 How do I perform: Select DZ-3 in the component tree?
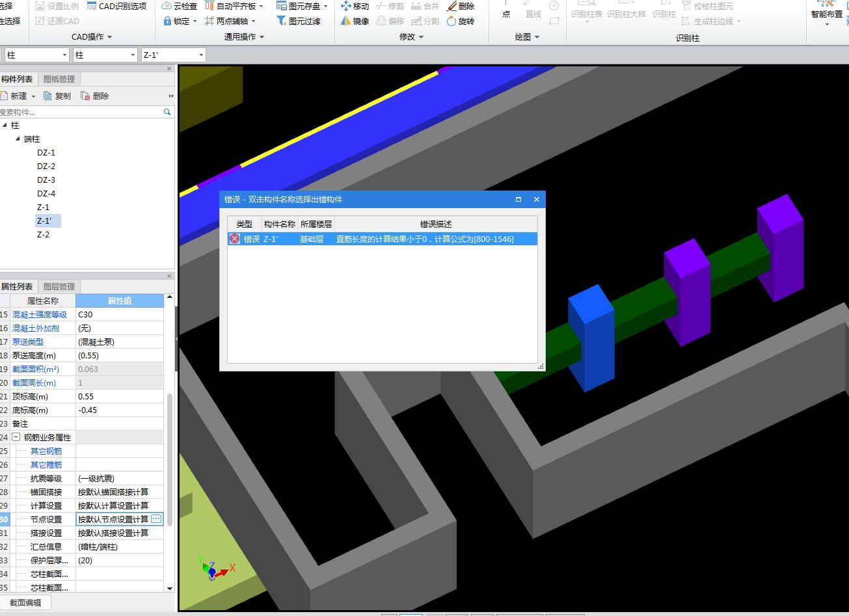click(x=46, y=180)
